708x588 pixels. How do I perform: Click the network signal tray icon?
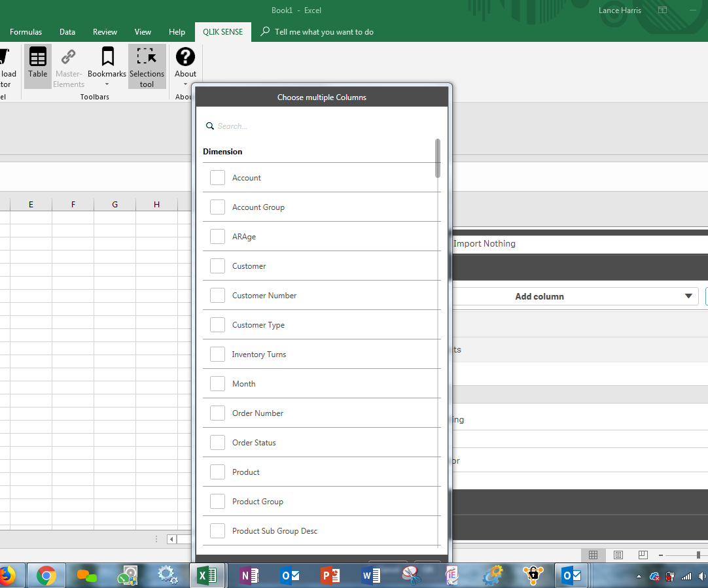click(686, 576)
